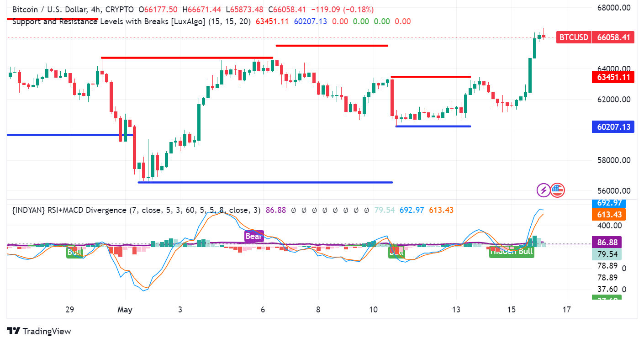Click date 10 on the time axis

(x=374, y=310)
